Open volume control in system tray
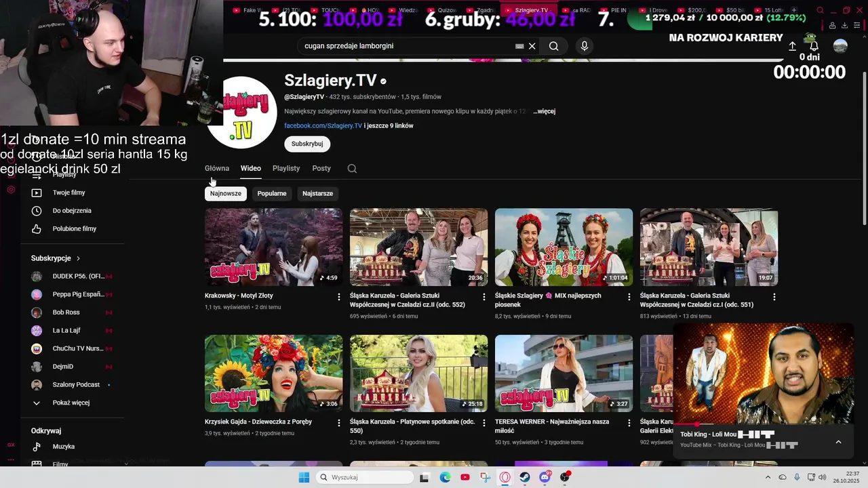868x488 pixels. click(x=823, y=477)
